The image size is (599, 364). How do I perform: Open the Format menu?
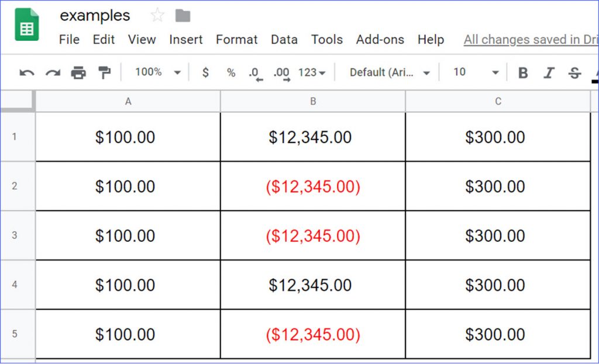(236, 40)
